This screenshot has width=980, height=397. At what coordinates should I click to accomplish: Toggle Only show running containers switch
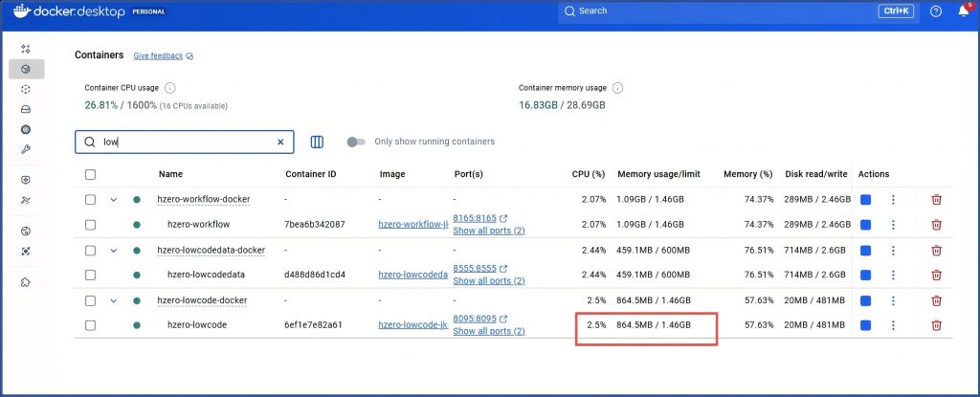(356, 142)
